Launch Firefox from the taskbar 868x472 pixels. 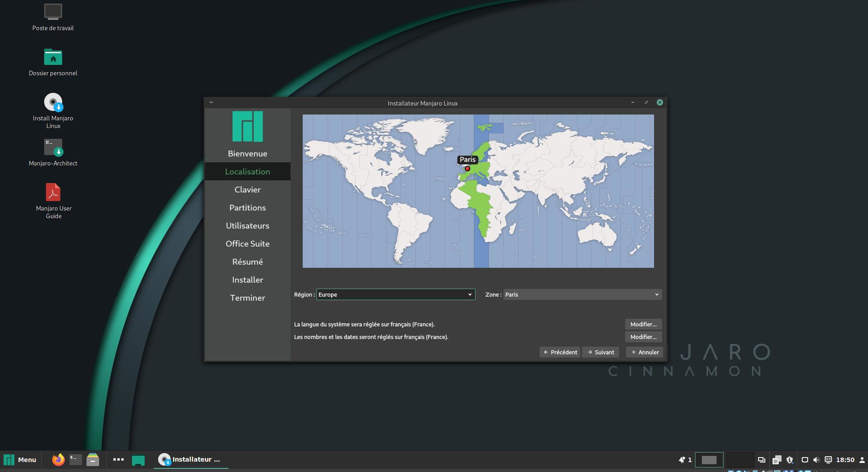[58, 460]
